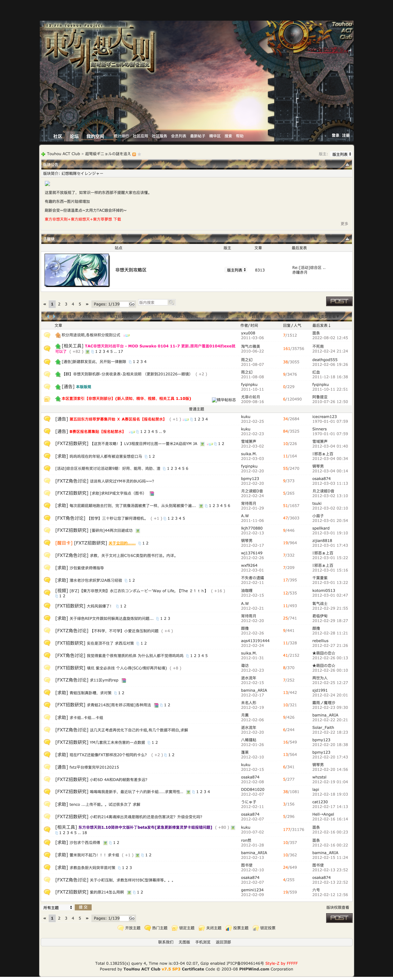Click the locked topic icon of 本区置顶索引 thread

click(47, 399)
